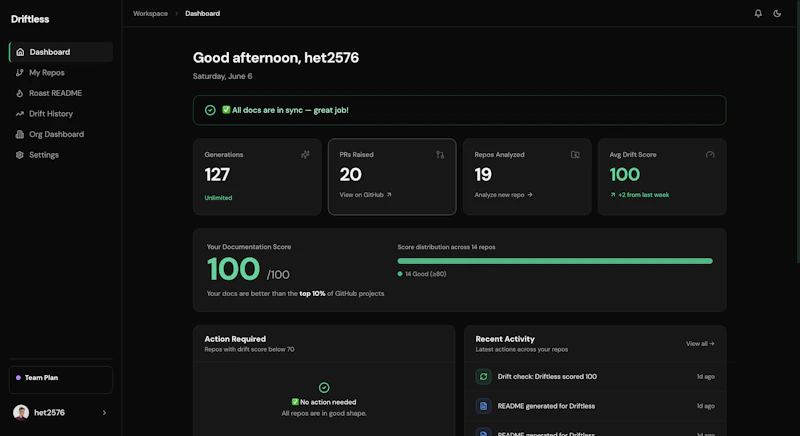Click the document icon beside README generated for Driftless
800x436 pixels.
tap(484, 406)
